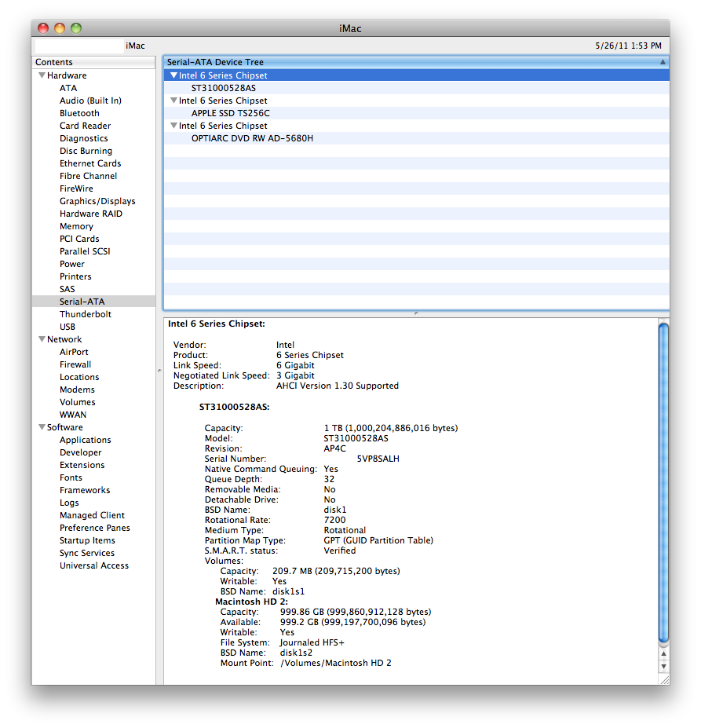
Task: Collapse the Intel chipset above OPTIARC DVD RW
Action: (x=173, y=126)
